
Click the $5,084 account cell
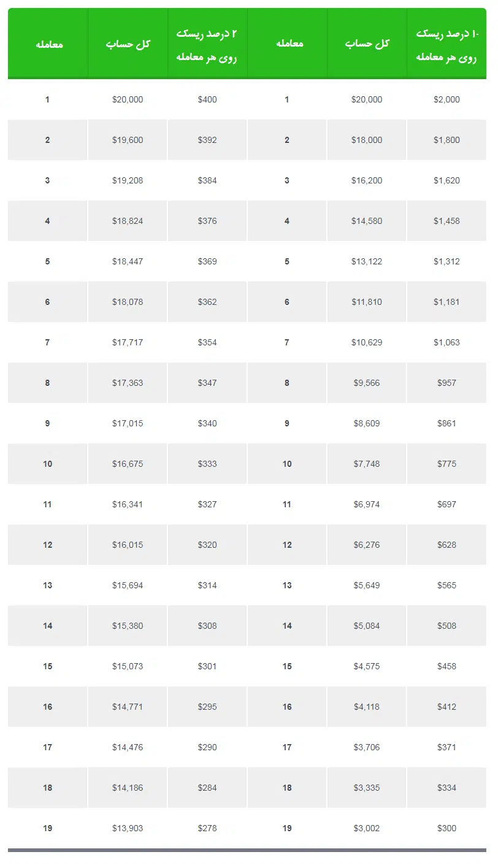click(367, 626)
